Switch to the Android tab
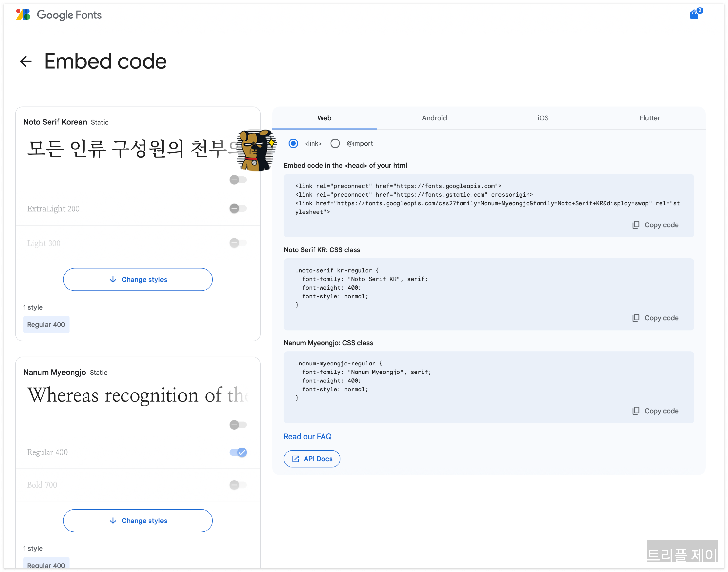This screenshot has width=728, height=572. click(x=434, y=118)
